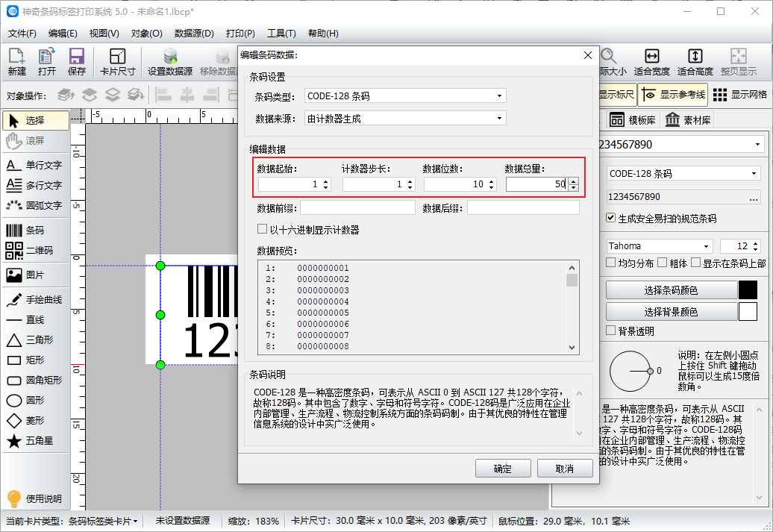Click the 新建 (New) toolbar icon
Screen dimensions: 773x532
click(x=16, y=62)
